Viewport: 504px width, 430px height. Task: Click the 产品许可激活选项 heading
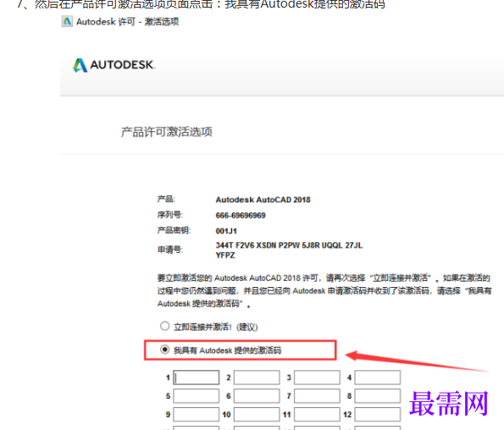(167, 132)
